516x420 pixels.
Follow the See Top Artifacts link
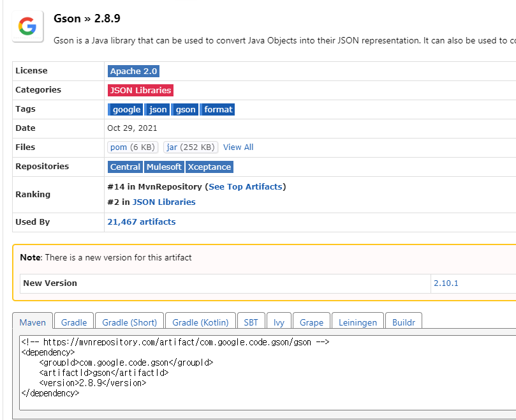pyautogui.click(x=246, y=187)
